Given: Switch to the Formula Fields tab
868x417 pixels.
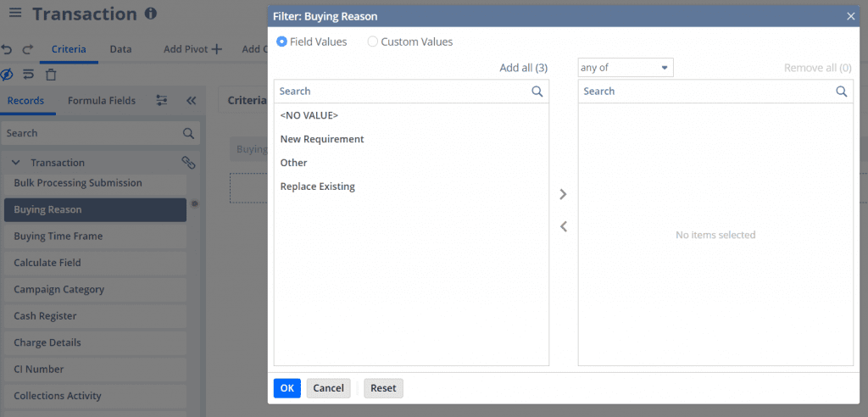Looking at the screenshot, I should (x=101, y=100).
